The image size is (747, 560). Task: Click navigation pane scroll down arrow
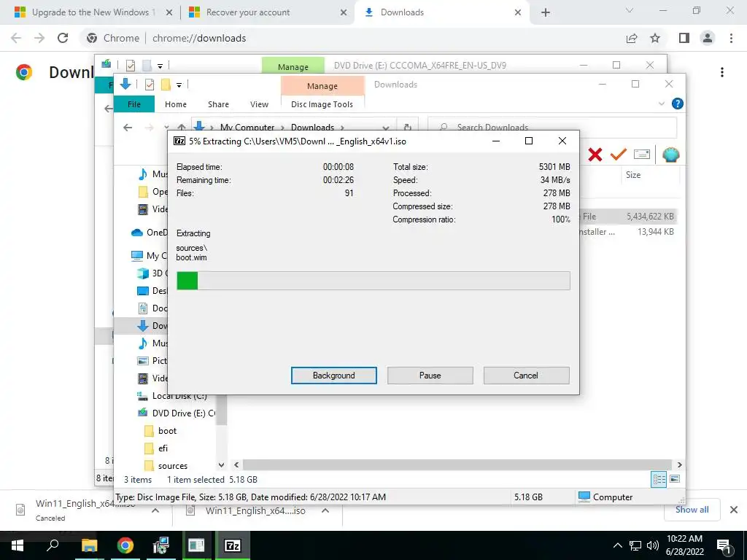coord(221,465)
